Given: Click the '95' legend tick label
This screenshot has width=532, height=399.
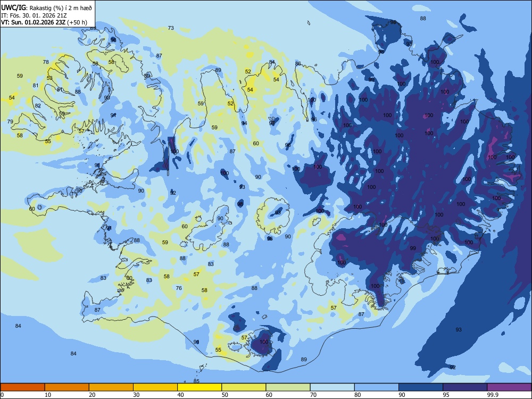Looking at the screenshot, I should click(446, 395).
